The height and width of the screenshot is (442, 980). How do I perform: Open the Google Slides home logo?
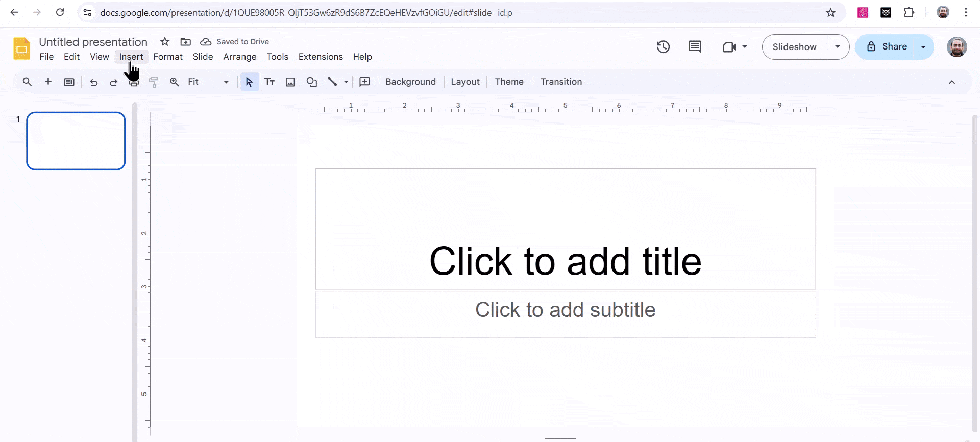[x=21, y=48]
